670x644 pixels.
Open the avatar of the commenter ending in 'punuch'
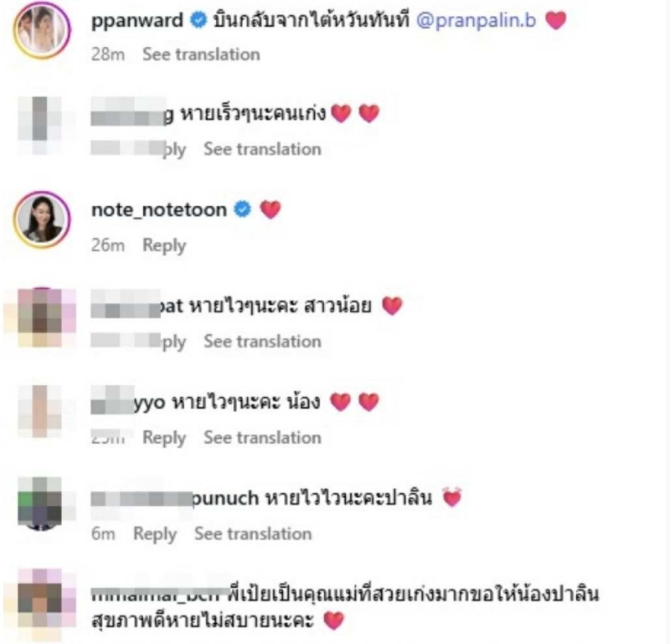click(x=40, y=504)
